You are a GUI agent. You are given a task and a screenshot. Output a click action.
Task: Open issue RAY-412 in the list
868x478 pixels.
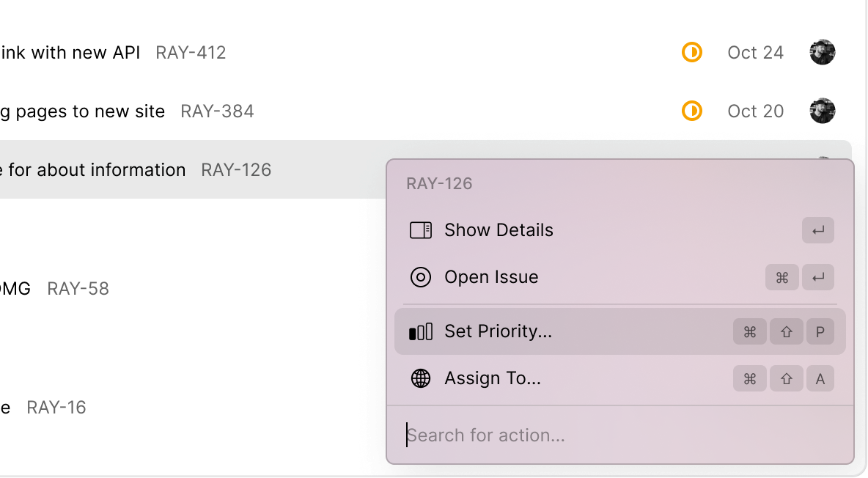click(191, 53)
